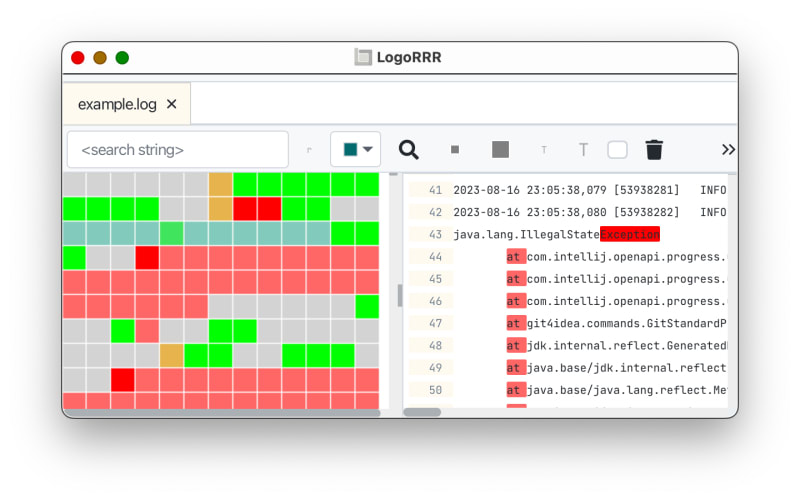Select log line 47 git4idea.commands entry
This screenshot has height=500, width=800.
point(567,323)
